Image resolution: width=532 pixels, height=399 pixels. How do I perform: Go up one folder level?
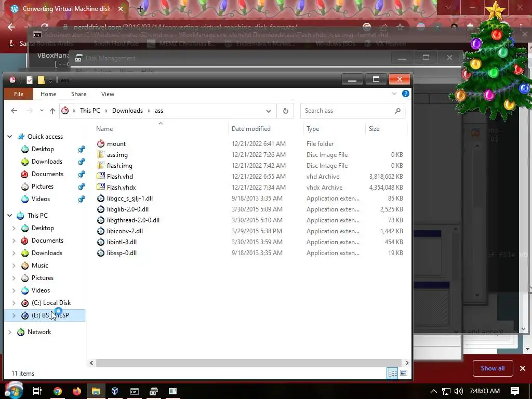(x=52, y=111)
